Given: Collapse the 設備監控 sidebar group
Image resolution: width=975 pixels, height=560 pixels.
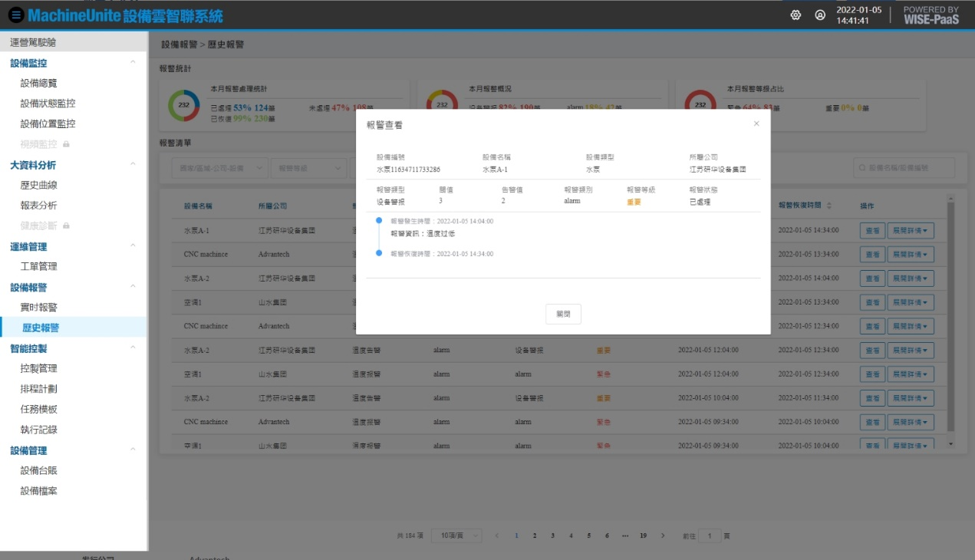Looking at the screenshot, I should point(133,63).
